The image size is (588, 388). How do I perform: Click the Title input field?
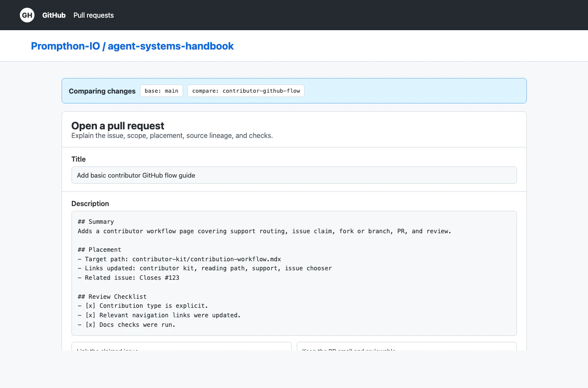click(294, 175)
